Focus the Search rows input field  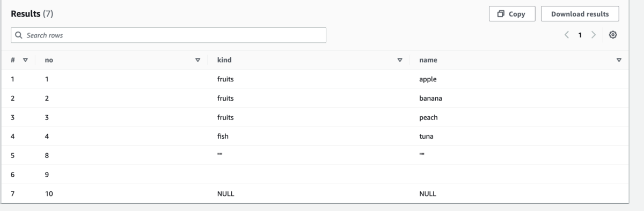(x=169, y=35)
